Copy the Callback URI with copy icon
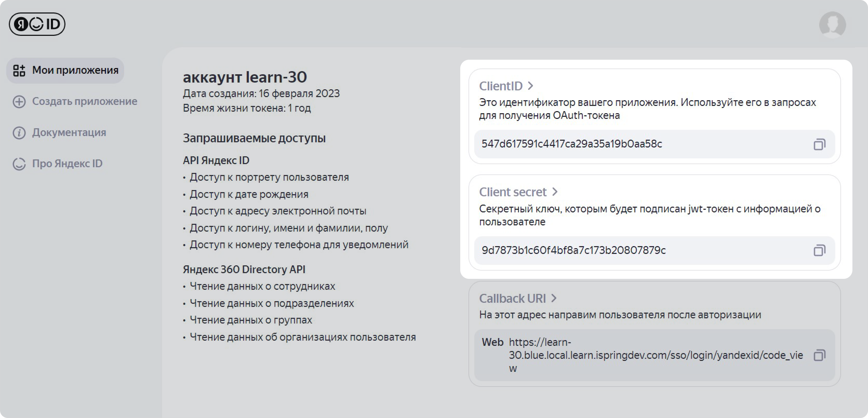 coord(819,355)
